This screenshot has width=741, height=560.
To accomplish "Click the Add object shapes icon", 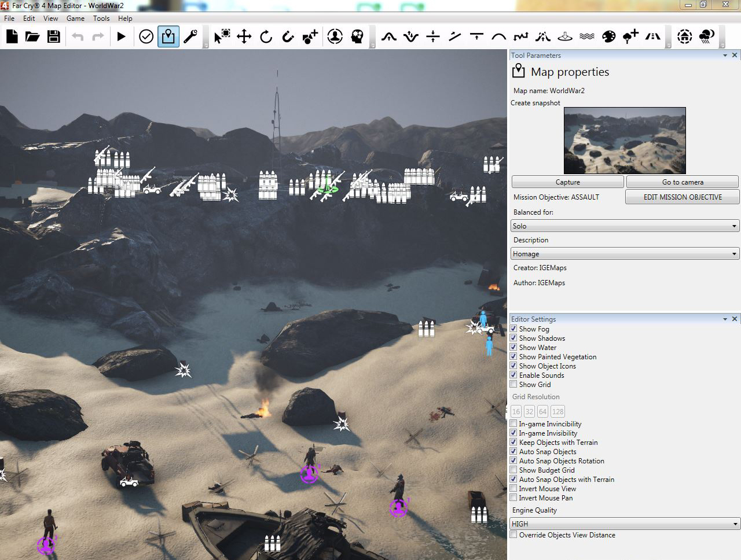I will pos(310,36).
